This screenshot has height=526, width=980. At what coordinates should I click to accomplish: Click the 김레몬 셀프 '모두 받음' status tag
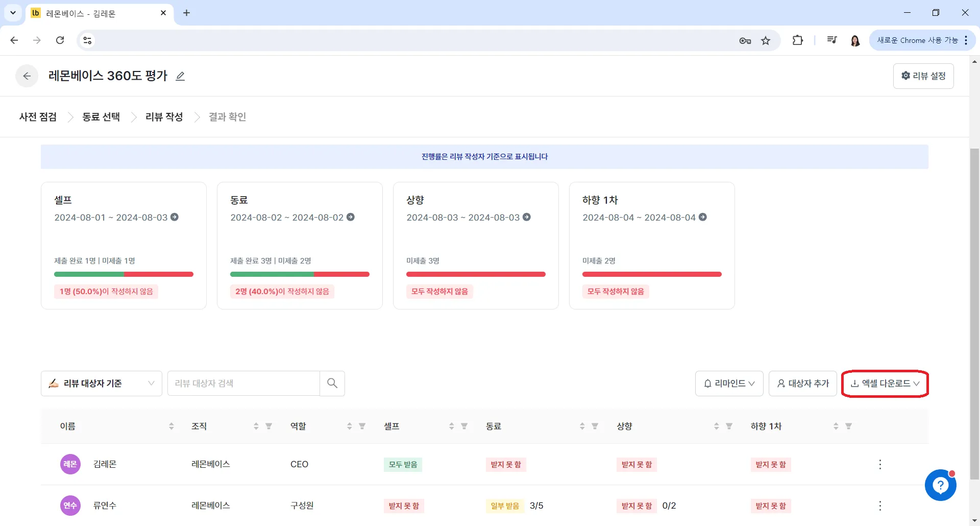click(x=403, y=465)
